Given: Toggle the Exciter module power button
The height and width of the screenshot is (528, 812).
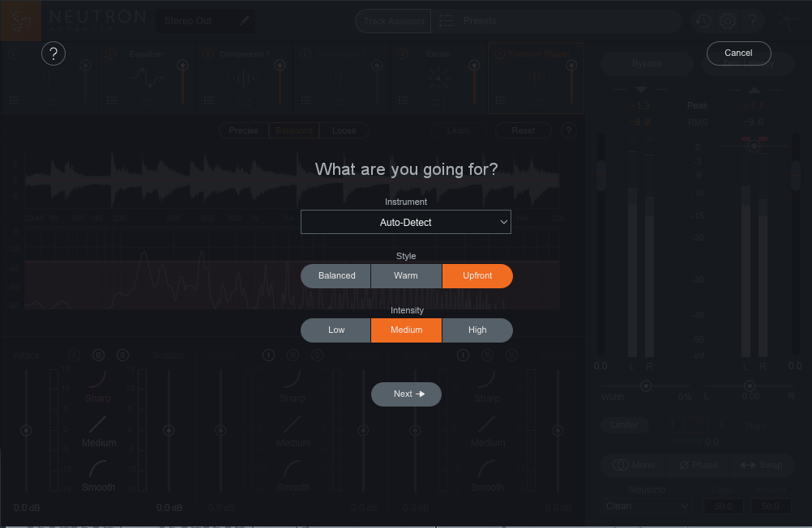Looking at the screenshot, I should pyautogui.click(x=403, y=53).
